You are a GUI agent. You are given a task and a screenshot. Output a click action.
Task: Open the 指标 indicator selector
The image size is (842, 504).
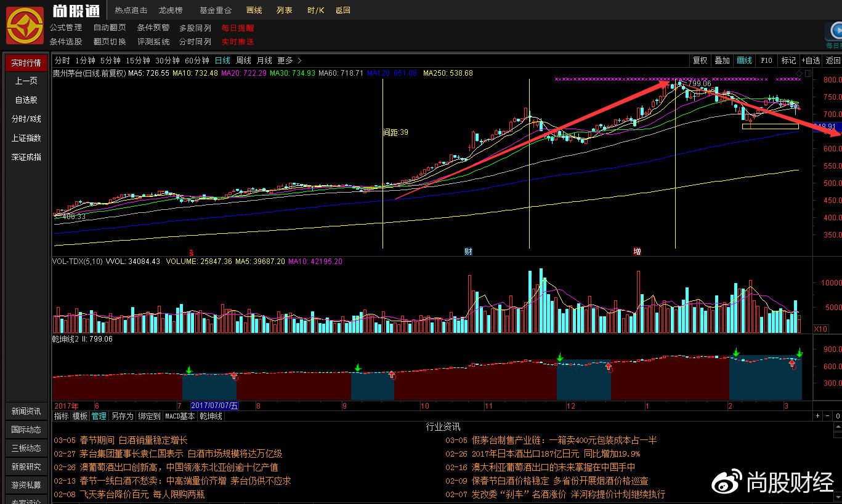point(62,416)
